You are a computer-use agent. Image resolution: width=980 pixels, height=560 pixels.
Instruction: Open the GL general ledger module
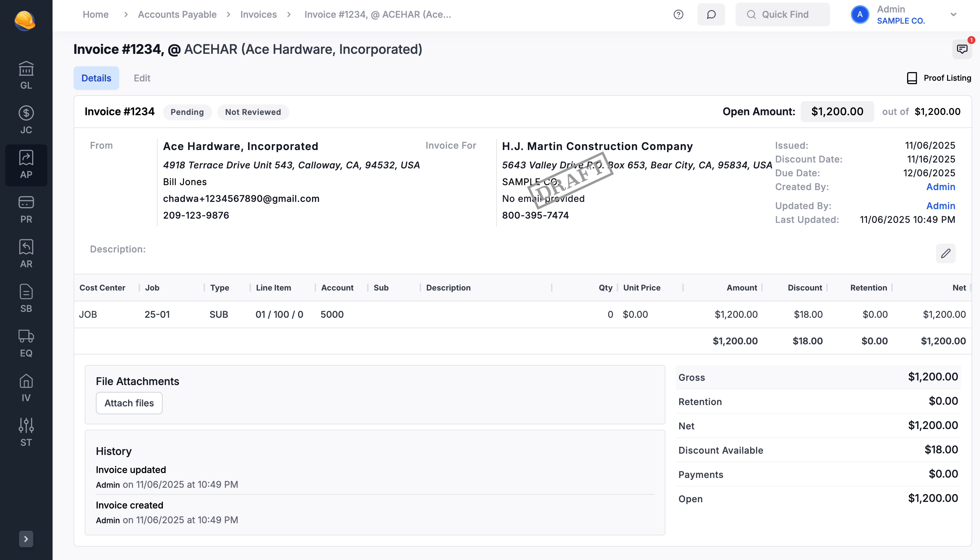click(26, 75)
